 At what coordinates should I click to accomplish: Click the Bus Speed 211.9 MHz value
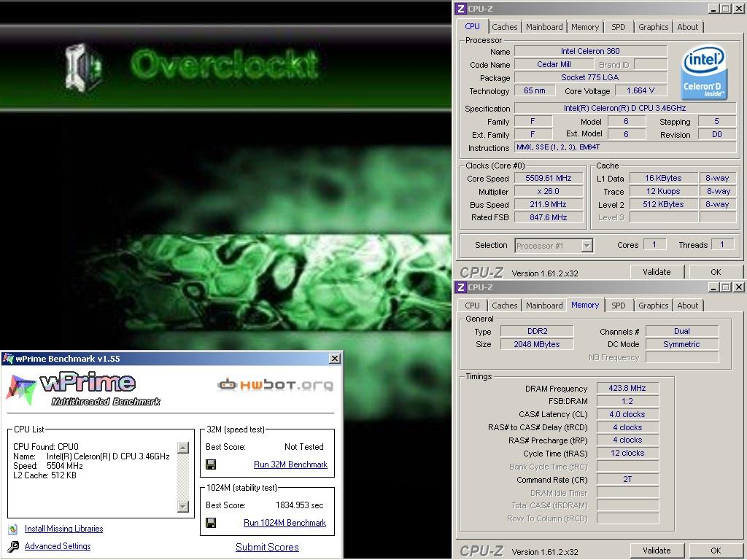click(x=549, y=204)
